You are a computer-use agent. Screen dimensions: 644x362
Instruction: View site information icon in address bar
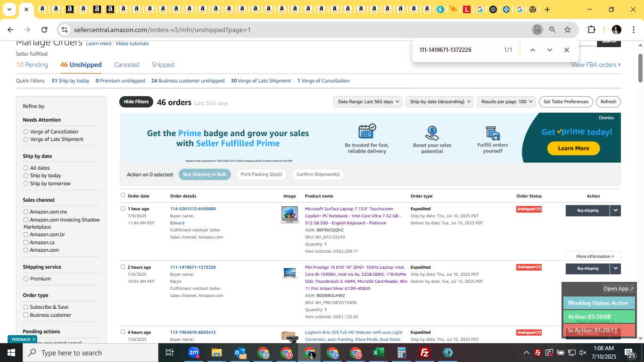pyautogui.click(x=65, y=30)
